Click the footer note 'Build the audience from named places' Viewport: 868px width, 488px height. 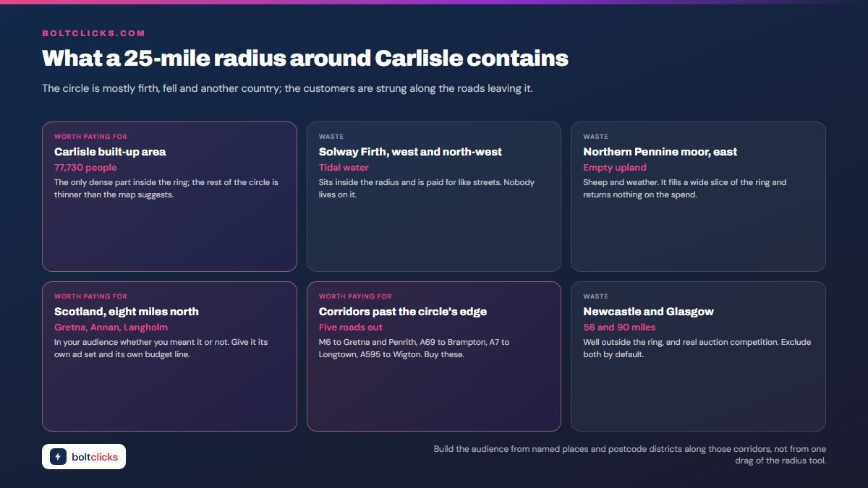[630, 455]
